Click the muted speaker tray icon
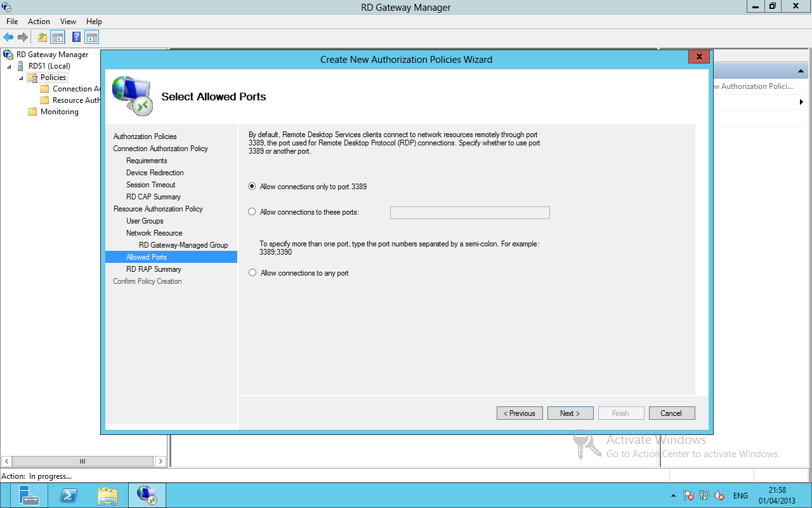Screen dimensions: 812x508 [719, 496]
